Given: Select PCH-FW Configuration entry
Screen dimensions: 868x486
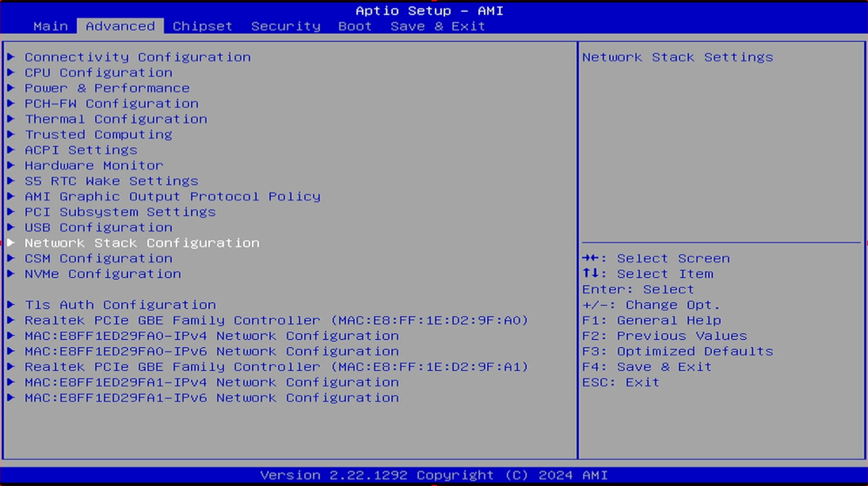Looking at the screenshot, I should tap(111, 104).
